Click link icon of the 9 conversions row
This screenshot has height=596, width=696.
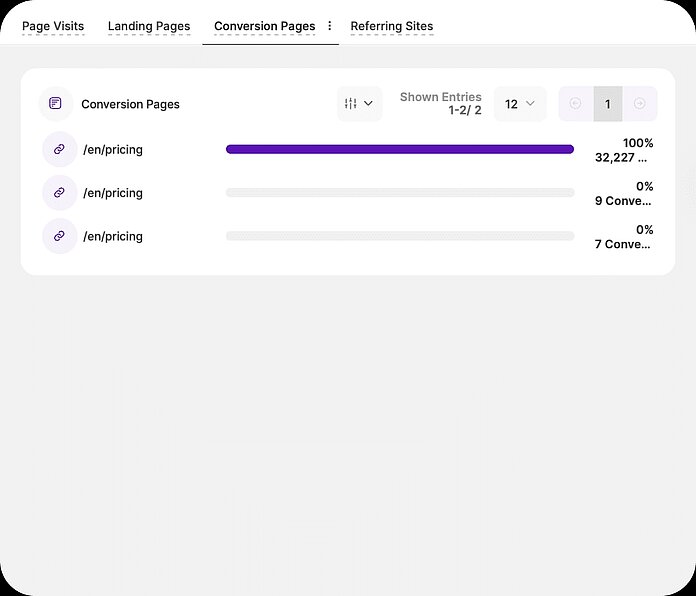click(x=59, y=193)
